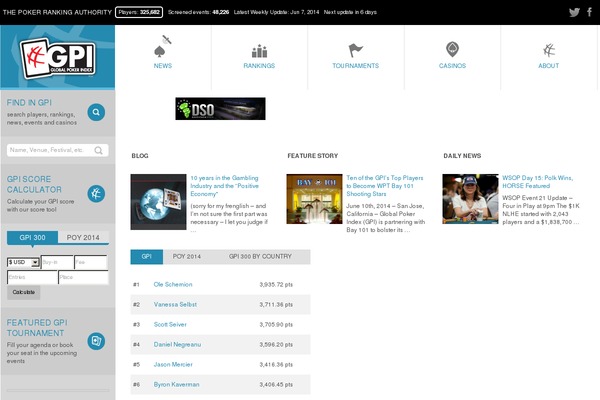Click the Find in GPI search circle icon
The height and width of the screenshot is (400, 600).
[96, 112]
